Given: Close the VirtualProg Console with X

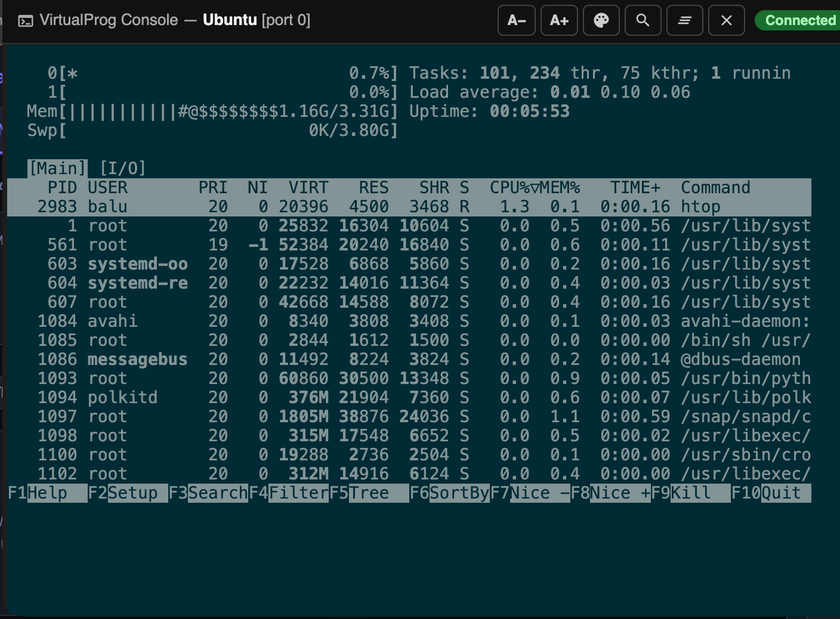Looking at the screenshot, I should coord(726,20).
